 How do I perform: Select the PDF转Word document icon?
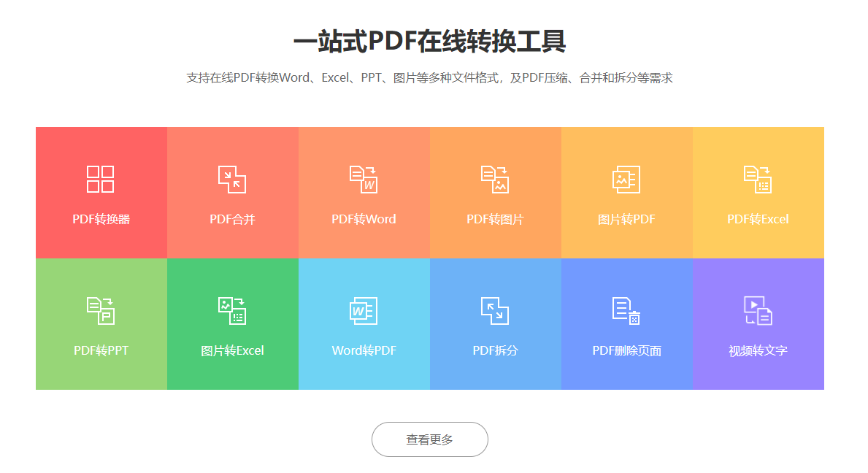(364, 180)
